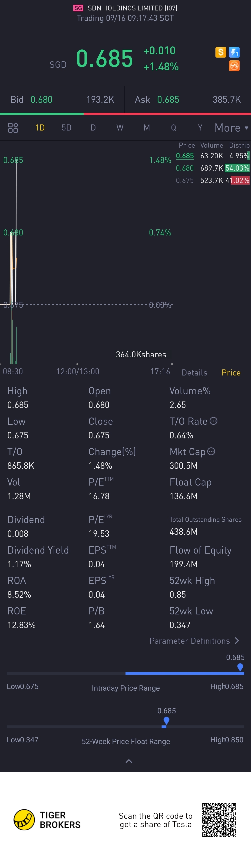Click the yellow dollar sign badge icon

click(x=221, y=52)
